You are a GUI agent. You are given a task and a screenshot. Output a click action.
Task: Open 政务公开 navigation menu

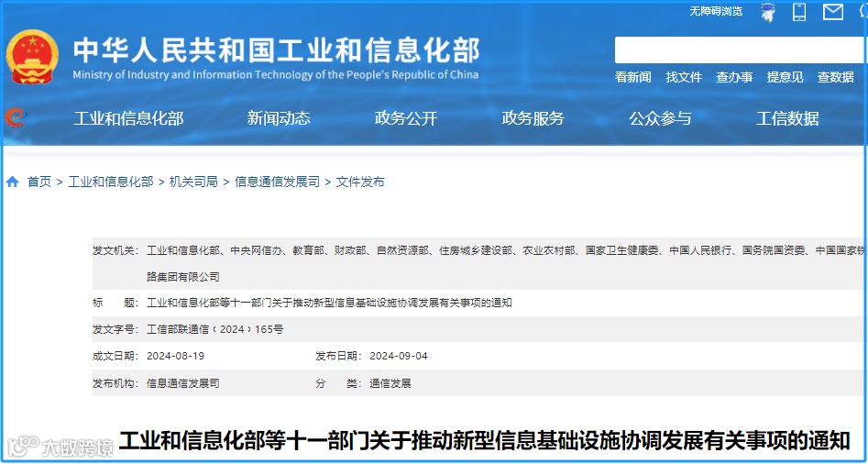point(406,118)
